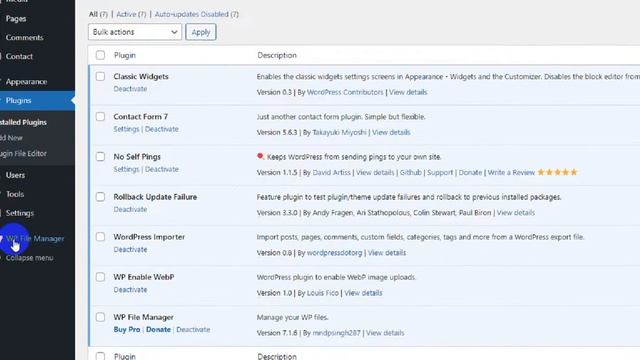Select the Classic Widgets checkbox
Viewport: 640px width, 360px height.
(x=100, y=76)
